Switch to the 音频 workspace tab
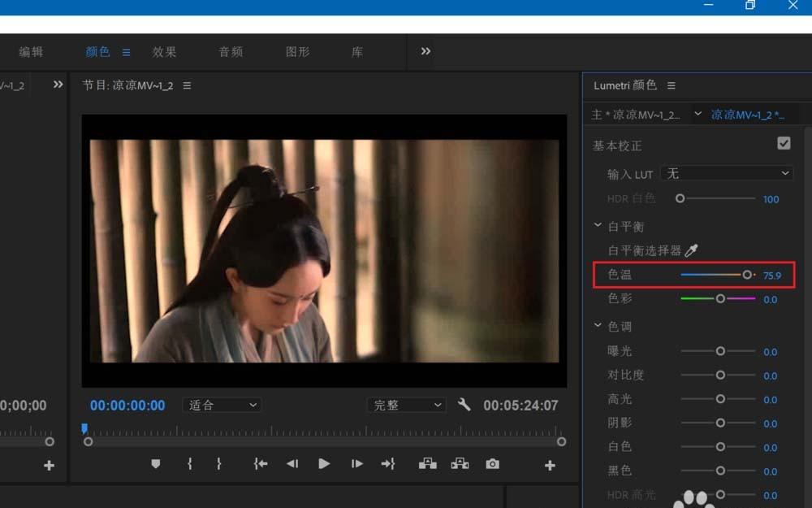Viewport: 812px width, 508px height. click(230, 51)
